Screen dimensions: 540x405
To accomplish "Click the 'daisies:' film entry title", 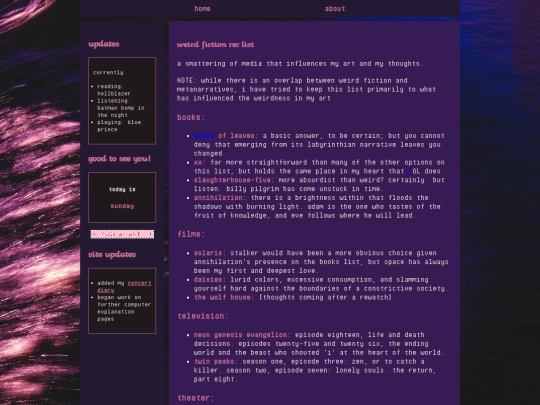I will 210,280.
